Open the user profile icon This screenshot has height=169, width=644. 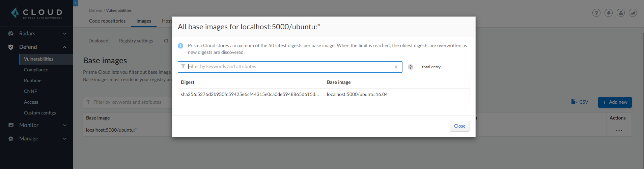[621, 13]
